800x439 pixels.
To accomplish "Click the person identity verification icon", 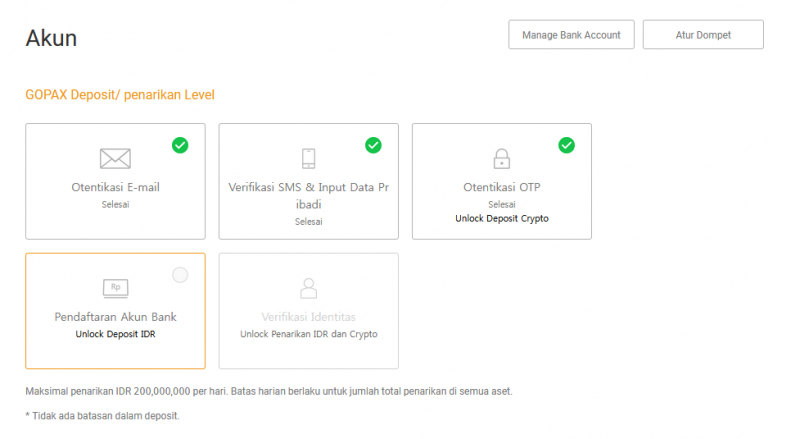I will pyautogui.click(x=309, y=288).
